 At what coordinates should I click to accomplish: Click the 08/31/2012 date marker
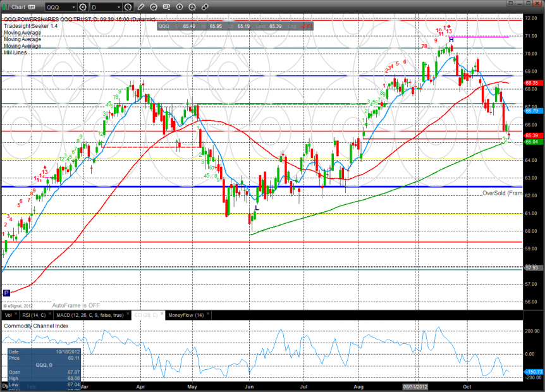pyautogui.click(x=415, y=386)
